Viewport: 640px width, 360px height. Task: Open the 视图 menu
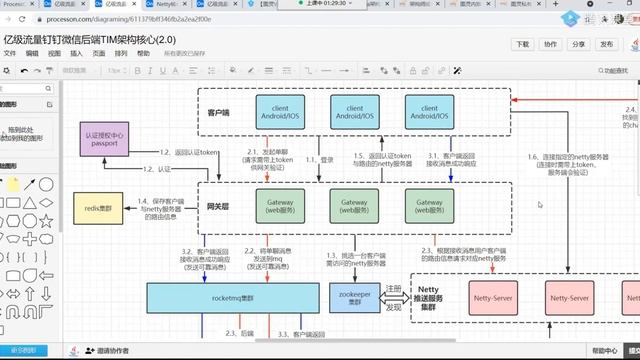point(54,53)
